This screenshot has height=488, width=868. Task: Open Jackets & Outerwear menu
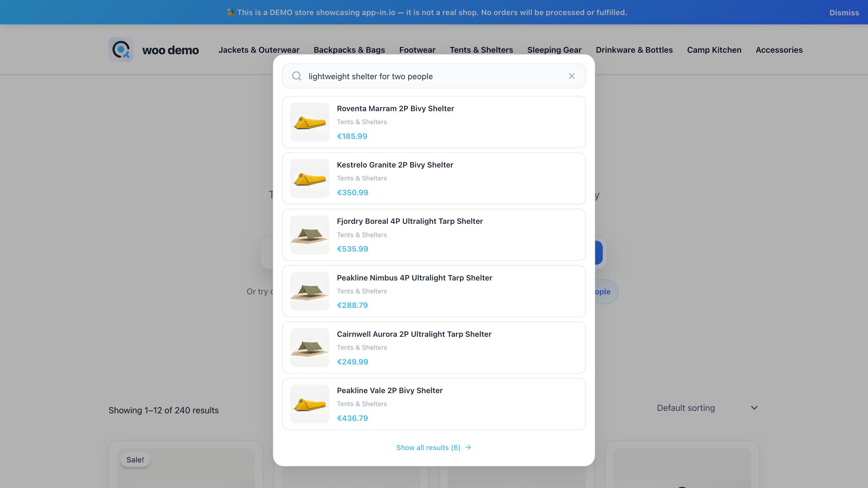(x=259, y=50)
